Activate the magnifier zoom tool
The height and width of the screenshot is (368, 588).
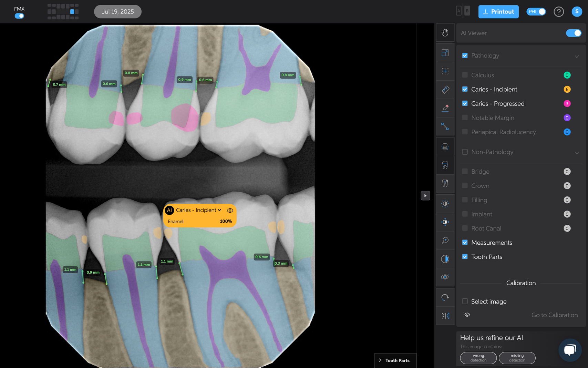coord(445,240)
